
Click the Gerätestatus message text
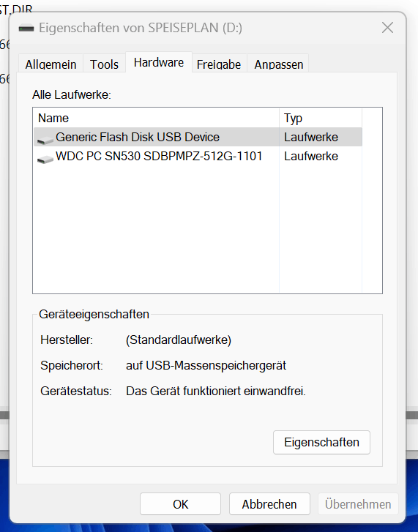[216, 391]
